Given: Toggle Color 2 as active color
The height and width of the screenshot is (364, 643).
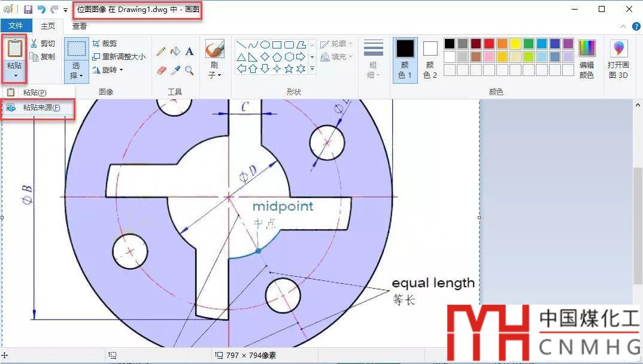Looking at the screenshot, I should tap(430, 60).
